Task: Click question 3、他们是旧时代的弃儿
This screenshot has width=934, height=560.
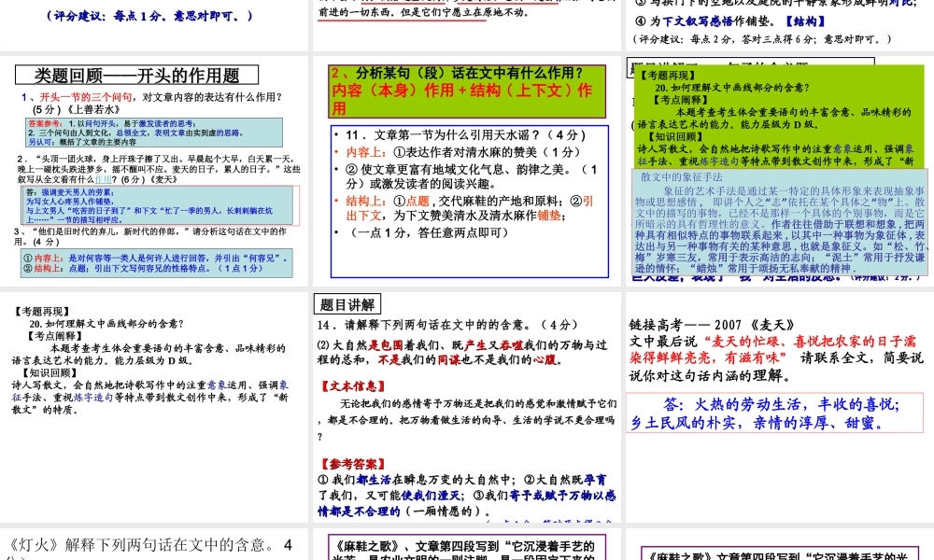Action: pos(150,236)
